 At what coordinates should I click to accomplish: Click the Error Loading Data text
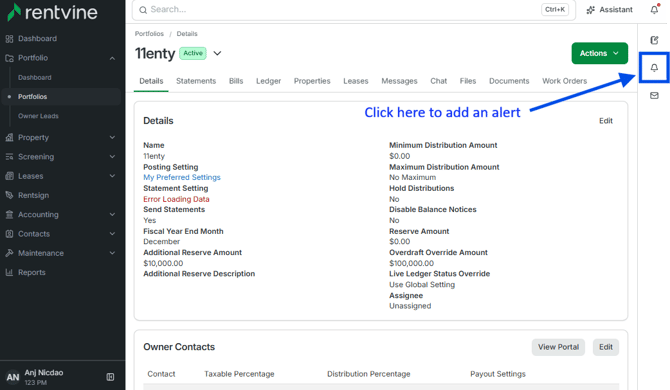(176, 199)
